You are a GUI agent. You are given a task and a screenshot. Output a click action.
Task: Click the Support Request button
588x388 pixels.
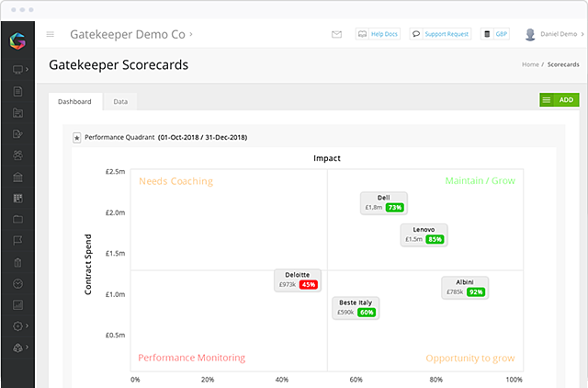pyautogui.click(x=441, y=35)
